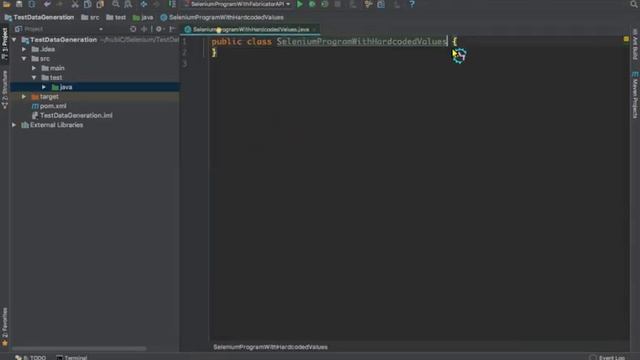Click line number 2 in gutter

(185, 52)
